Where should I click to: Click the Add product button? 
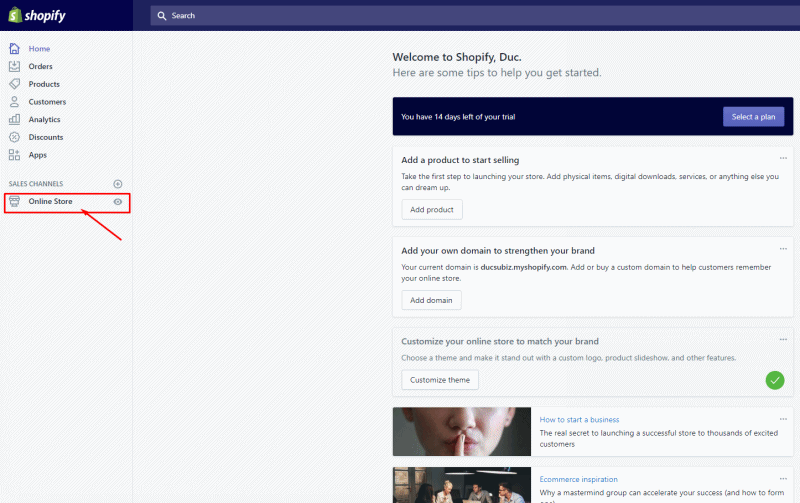point(432,210)
